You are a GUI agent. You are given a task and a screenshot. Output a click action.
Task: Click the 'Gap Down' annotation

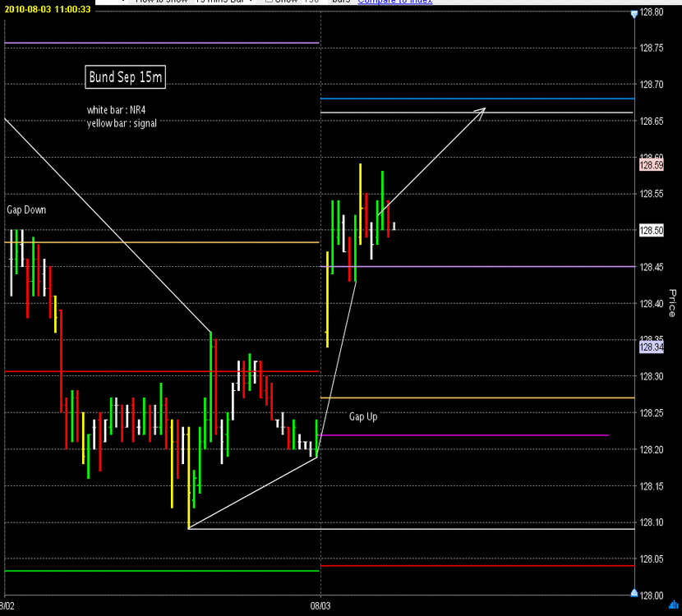(26, 209)
